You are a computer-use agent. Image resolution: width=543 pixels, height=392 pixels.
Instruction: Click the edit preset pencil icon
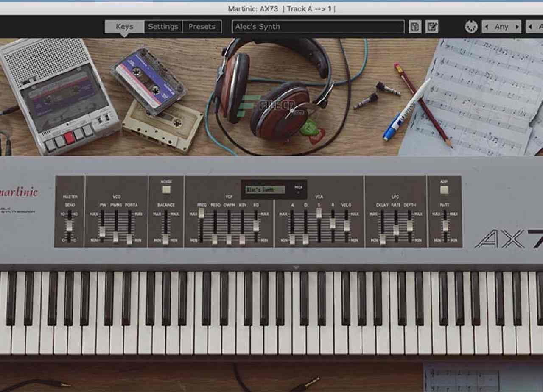click(x=432, y=27)
